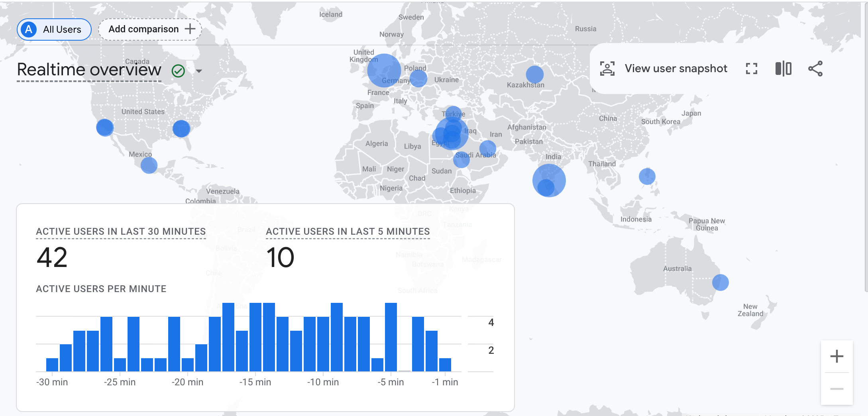The width and height of the screenshot is (868, 416).
Task: Expand the Realtime overview dropdown arrow
Action: pos(199,71)
